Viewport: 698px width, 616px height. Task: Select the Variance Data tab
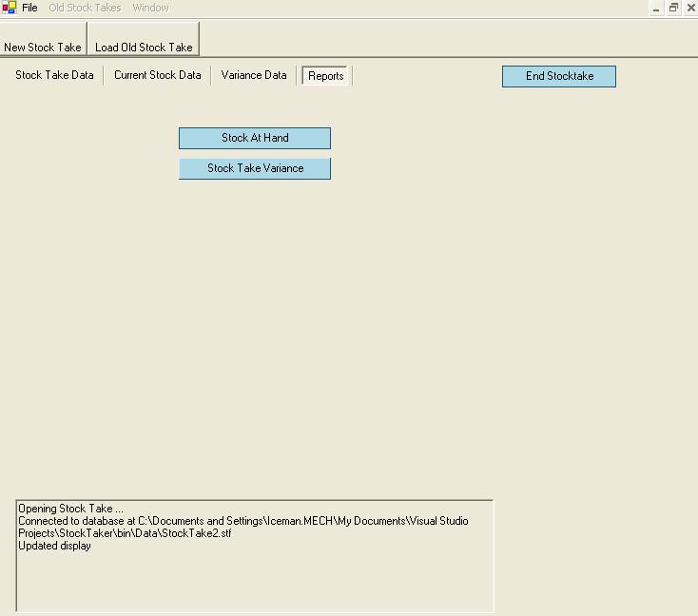tap(254, 75)
